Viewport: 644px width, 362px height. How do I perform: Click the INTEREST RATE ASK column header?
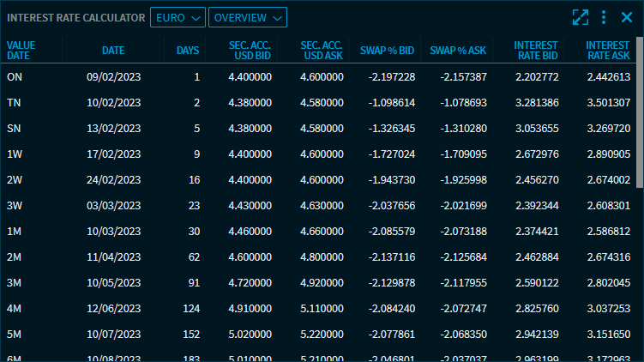click(608, 51)
